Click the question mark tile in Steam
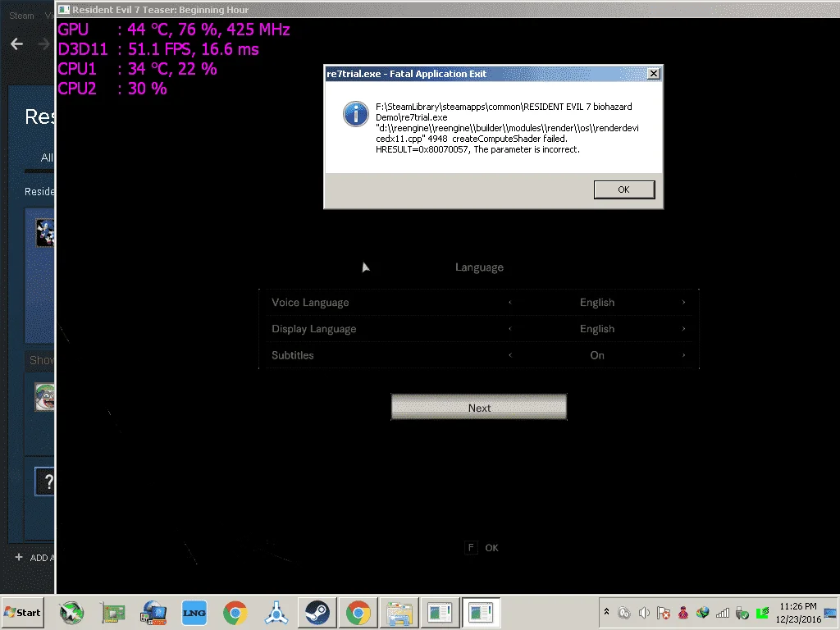This screenshot has width=840, height=630. coord(45,481)
